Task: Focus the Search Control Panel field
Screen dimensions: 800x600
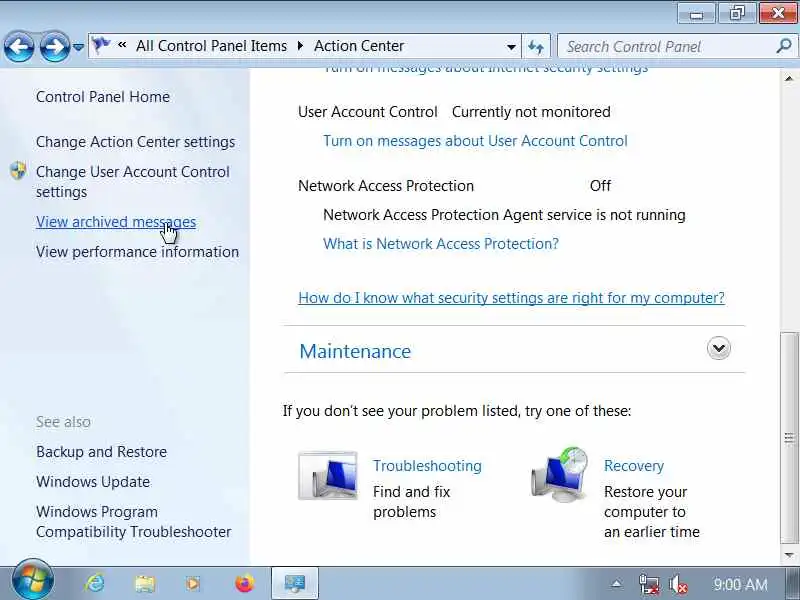Action: 677,47
